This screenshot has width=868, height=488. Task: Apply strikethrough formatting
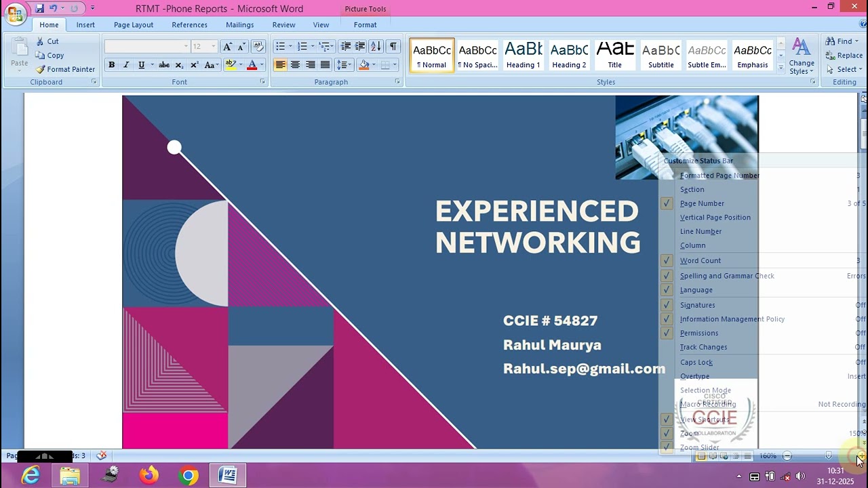point(164,65)
